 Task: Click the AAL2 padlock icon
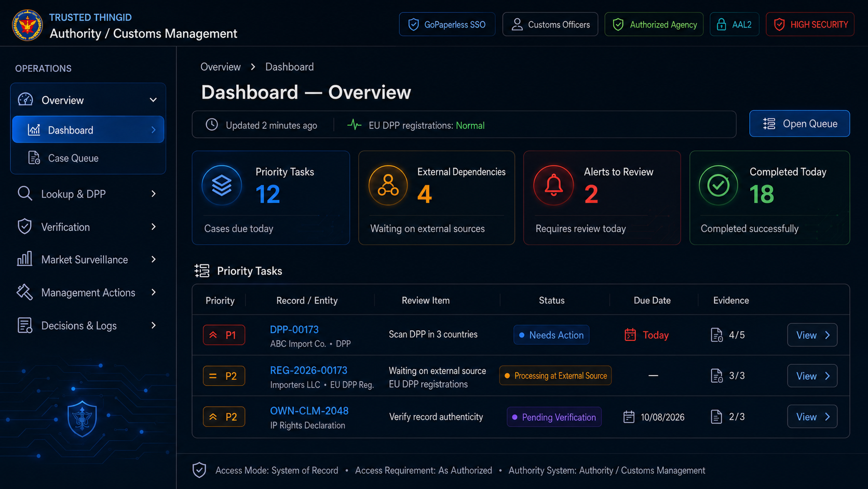pos(722,24)
